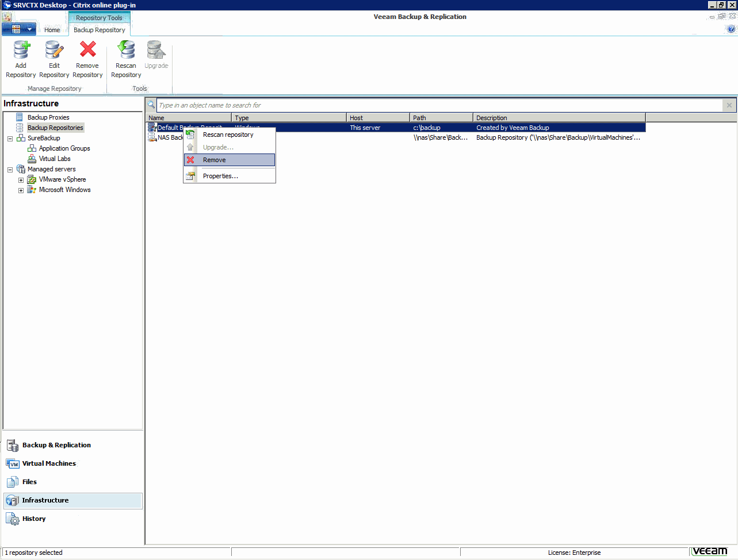Click the Microsoft Windows node icon
The width and height of the screenshot is (738, 560).
tap(32, 190)
